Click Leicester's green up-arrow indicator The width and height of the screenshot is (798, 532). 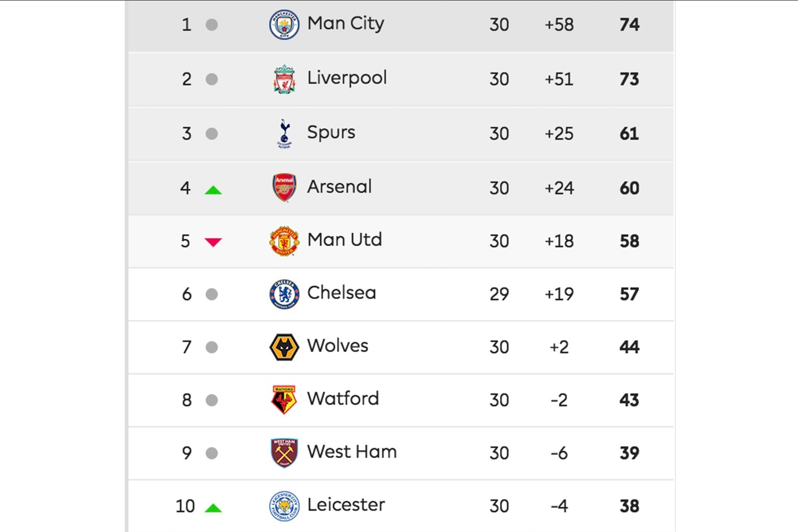click(x=213, y=508)
